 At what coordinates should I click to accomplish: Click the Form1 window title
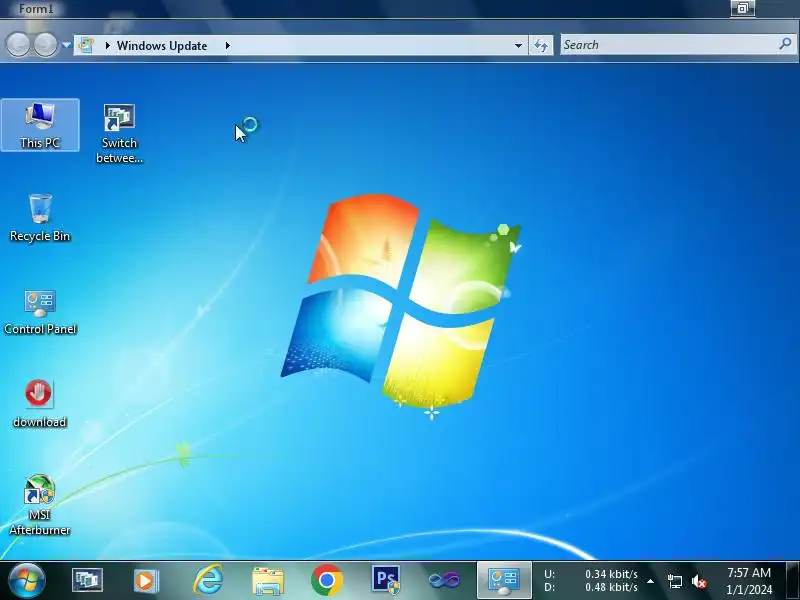36,9
